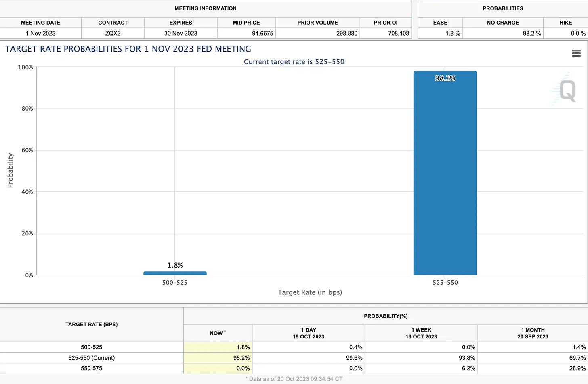Screen dimensions: 588x384
Task: Select the PRIOR VOLUME value 298,880
Action: [346, 33]
